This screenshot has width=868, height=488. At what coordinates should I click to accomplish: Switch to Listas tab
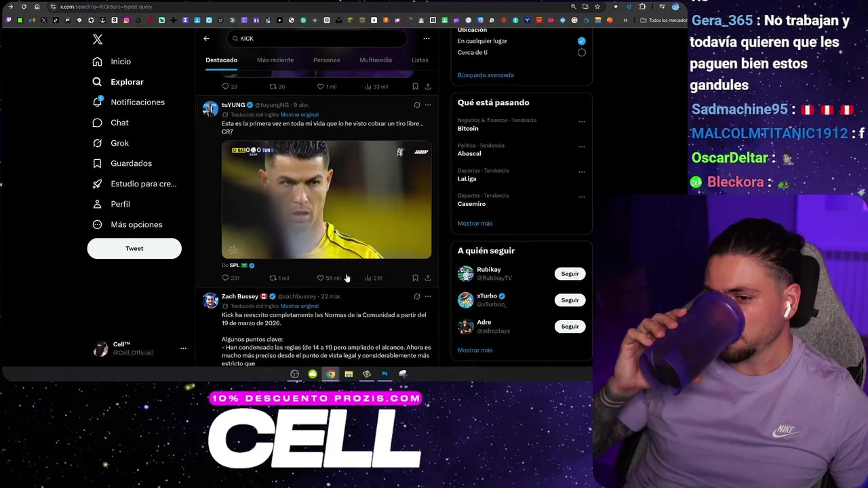[x=420, y=60]
